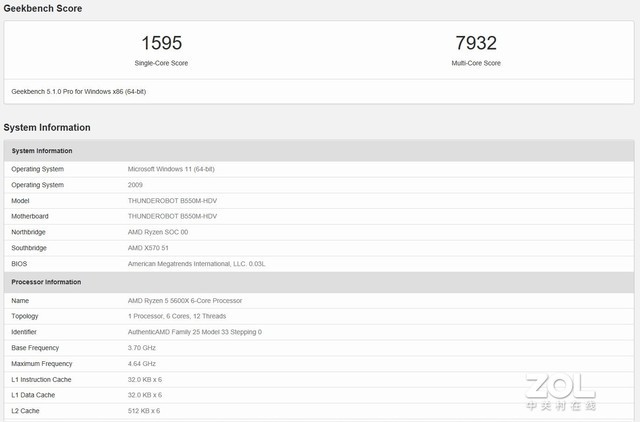Image resolution: width=640 pixels, height=422 pixels.
Task: Select the Maximum Frequency label
Action: [x=42, y=364]
